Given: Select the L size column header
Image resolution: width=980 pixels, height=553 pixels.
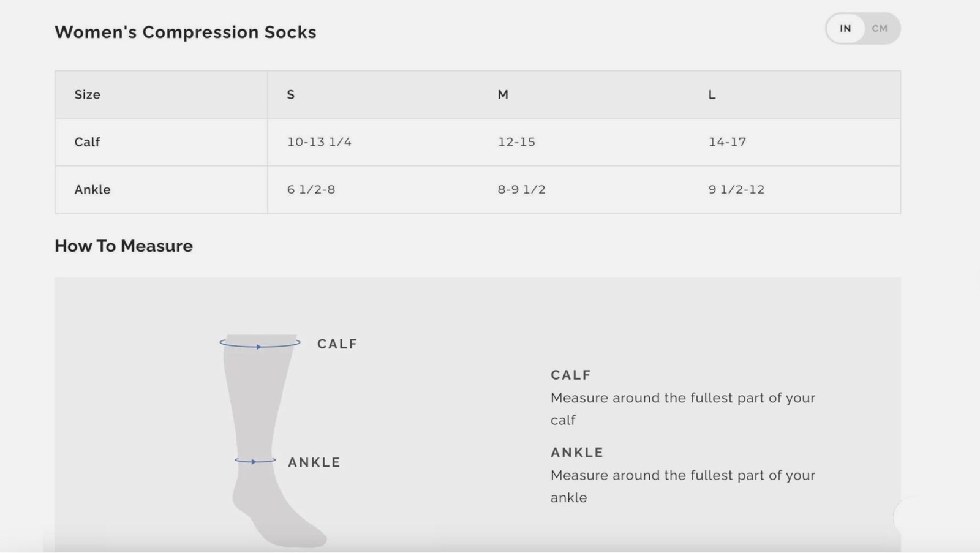Looking at the screenshot, I should 712,95.
